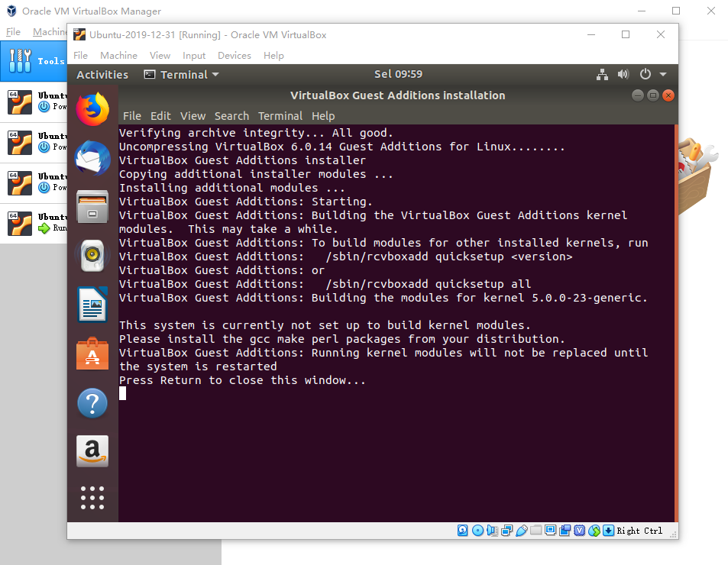Open Ubuntu Software store icon
Screen dimensions: 728x565
click(x=92, y=354)
